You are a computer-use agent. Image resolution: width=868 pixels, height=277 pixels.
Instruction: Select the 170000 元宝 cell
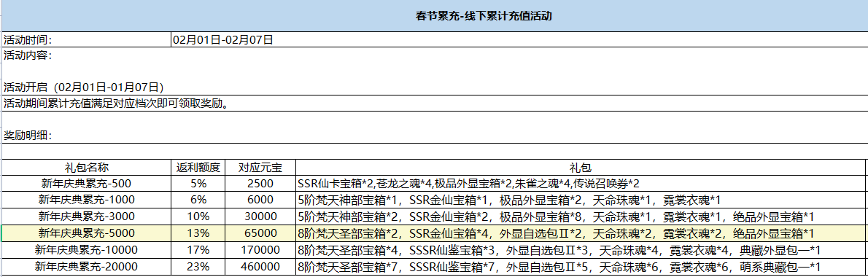coord(260,249)
